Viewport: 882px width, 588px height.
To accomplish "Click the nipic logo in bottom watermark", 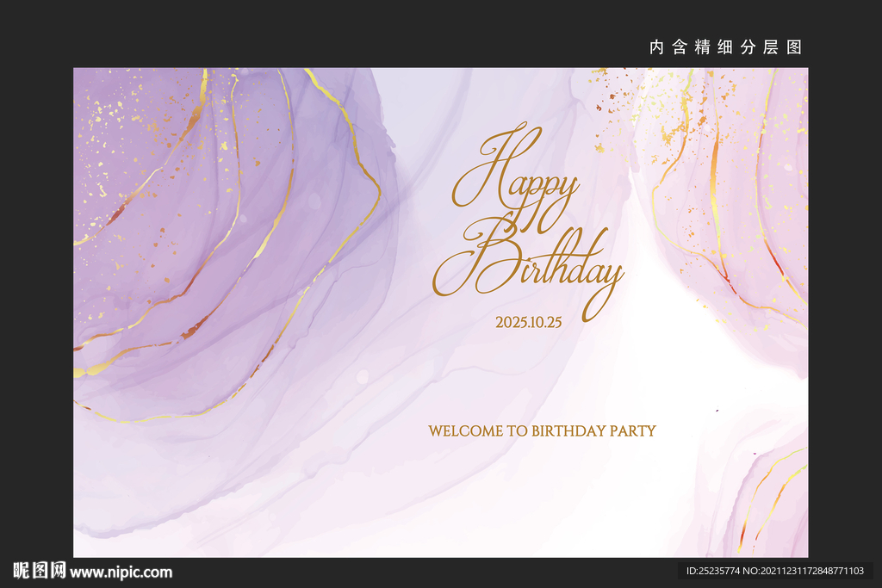I will pyautogui.click(x=40, y=571).
